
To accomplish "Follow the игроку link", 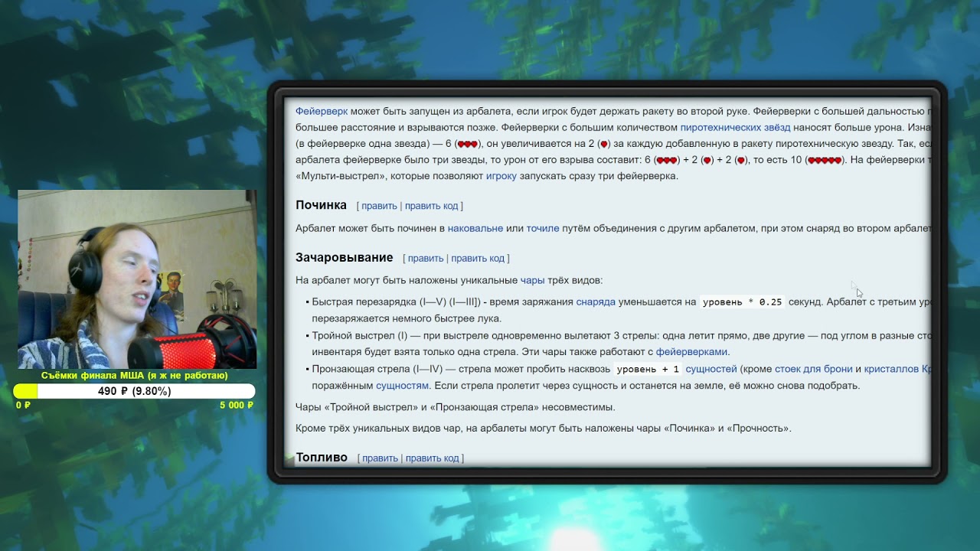I will [x=501, y=176].
